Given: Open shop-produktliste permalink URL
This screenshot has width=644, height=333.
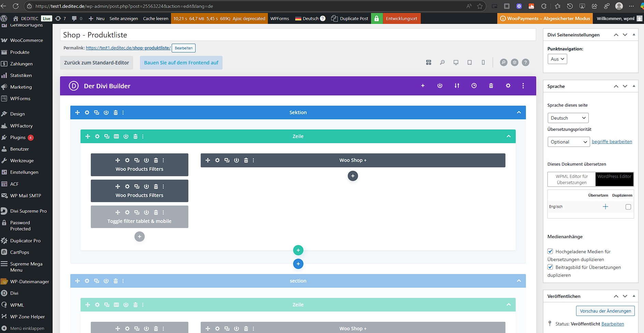Looking at the screenshot, I should coord(128,48).
